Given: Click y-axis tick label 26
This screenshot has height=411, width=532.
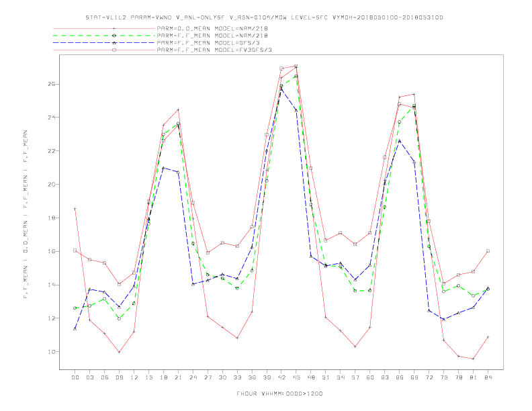Looking at the screenshot, I should [51, 84].
